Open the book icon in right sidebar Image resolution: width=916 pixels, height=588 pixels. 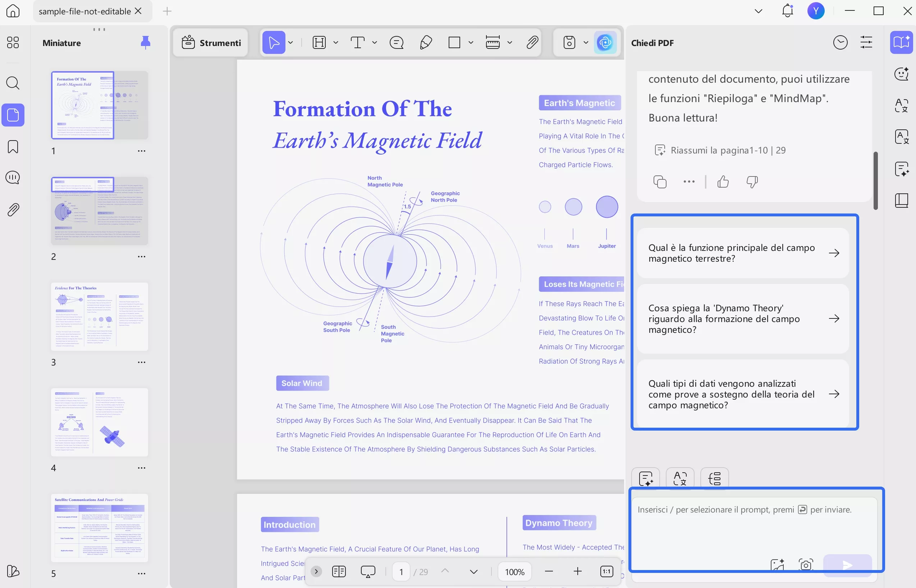pos(901,201)
